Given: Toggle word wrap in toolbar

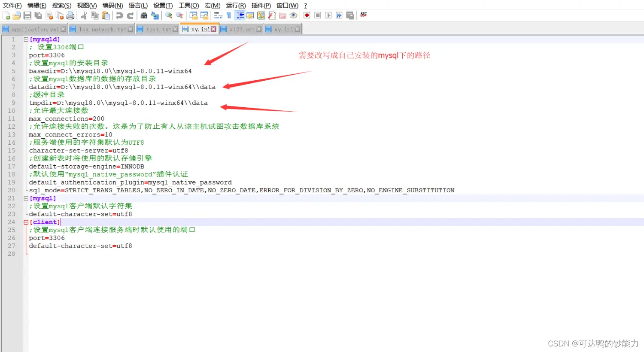Looking at the screenshot, I should click(218, 15).
